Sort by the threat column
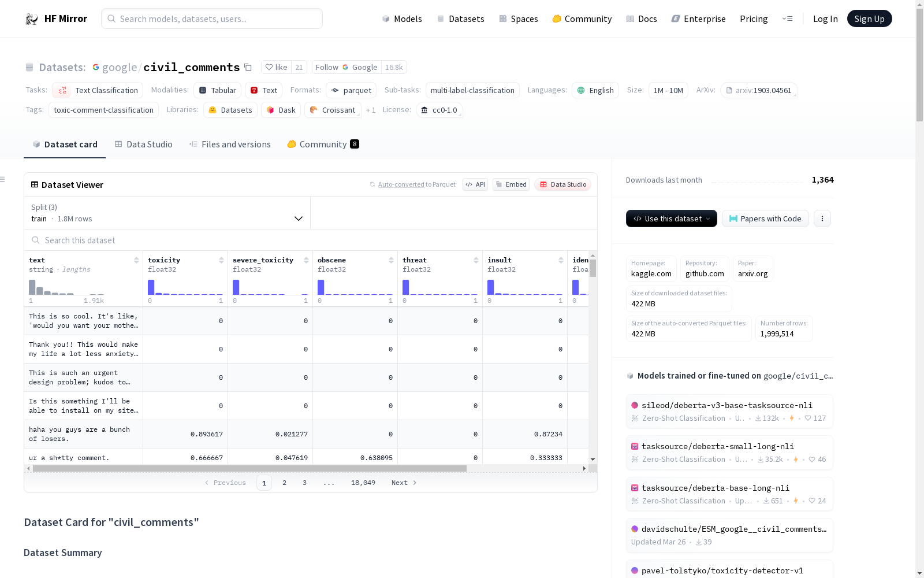924x578 pixels. click(x=476, y=260)
